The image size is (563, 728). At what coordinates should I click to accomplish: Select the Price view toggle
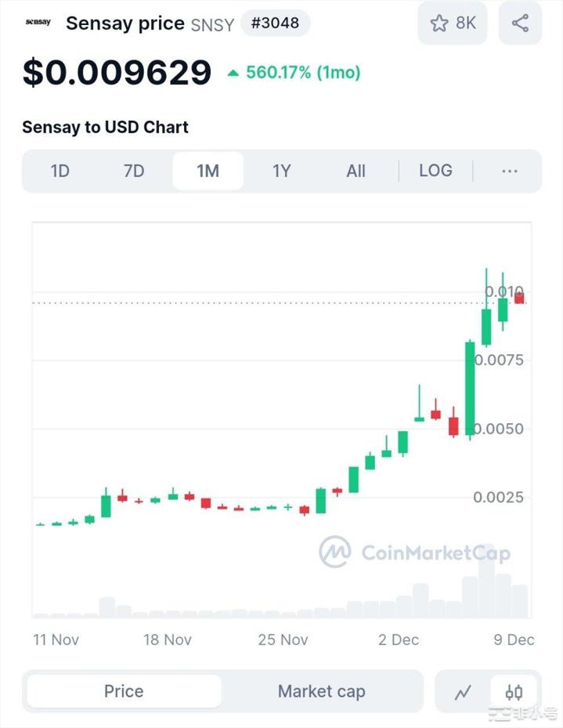point(124,691)
